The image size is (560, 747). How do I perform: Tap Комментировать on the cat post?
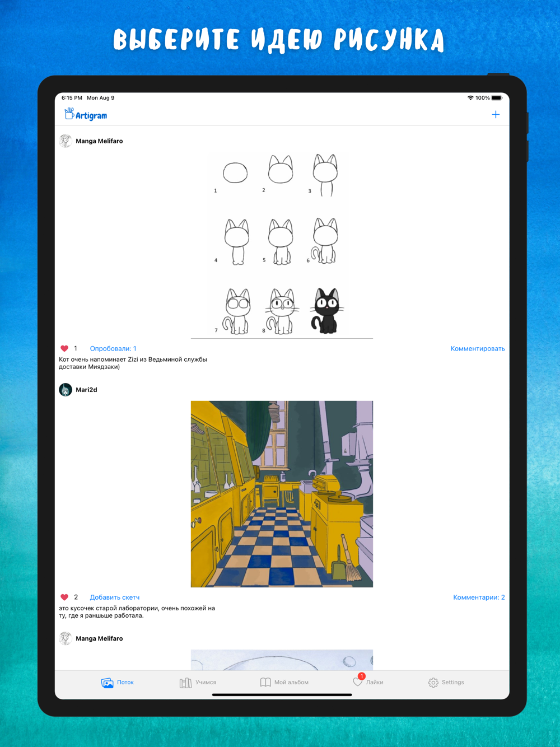tap(478, 348)
